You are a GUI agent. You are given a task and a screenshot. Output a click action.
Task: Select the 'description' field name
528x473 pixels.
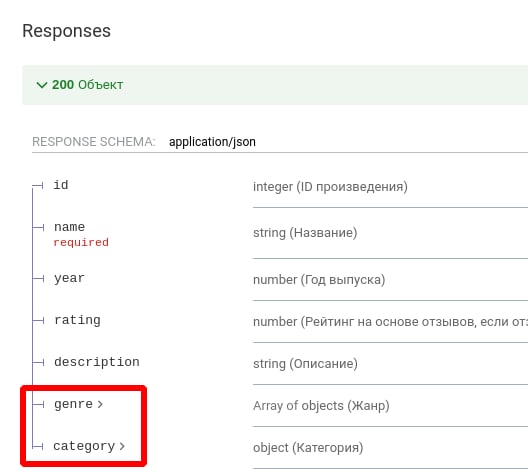click(x=97, y=362)
